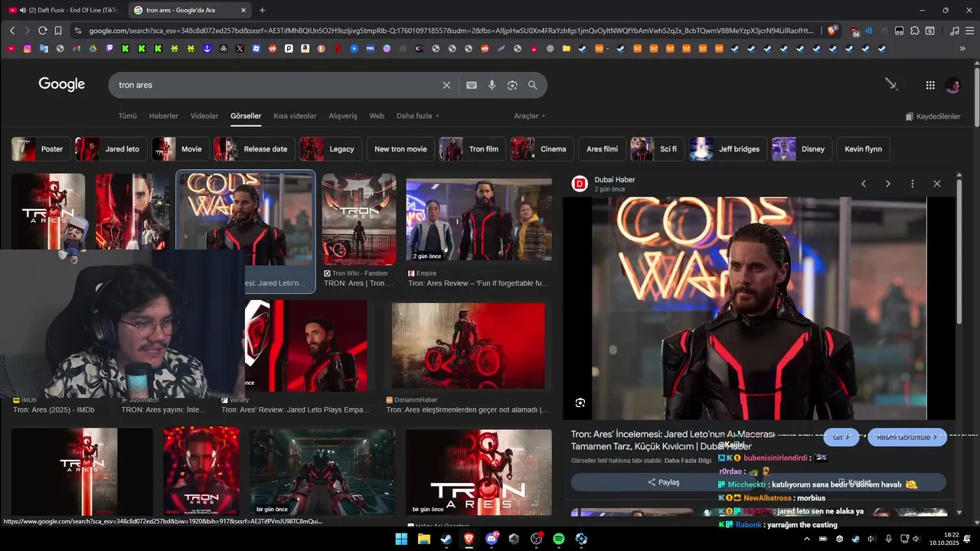This screenshot has width=980, height=551.
Task: Open the browser extensions puzzle icon
Action: coord(915,31)
